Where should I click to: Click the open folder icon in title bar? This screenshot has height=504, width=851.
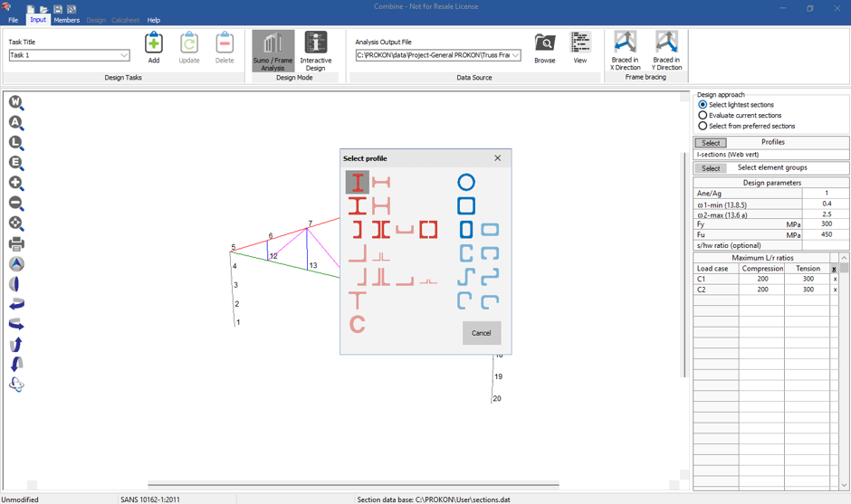point(44,9)
